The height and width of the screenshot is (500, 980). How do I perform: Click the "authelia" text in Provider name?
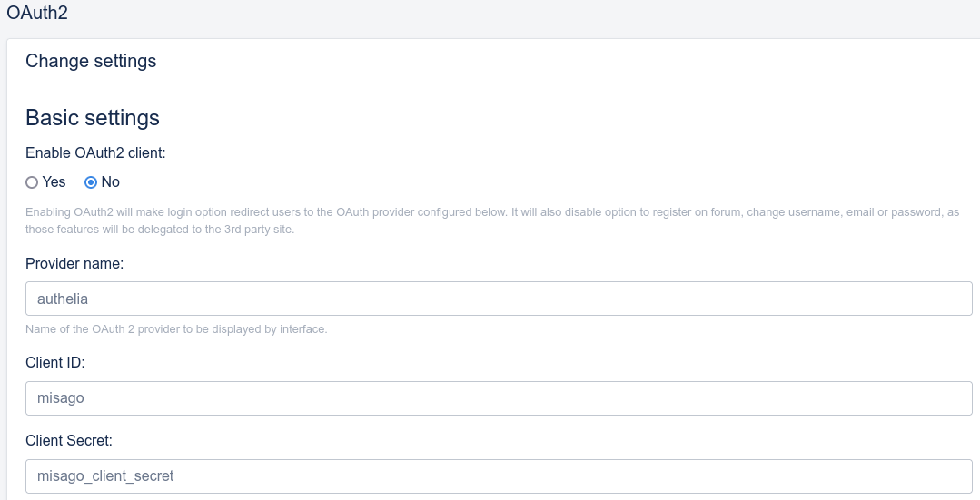[x=63, y=299]
